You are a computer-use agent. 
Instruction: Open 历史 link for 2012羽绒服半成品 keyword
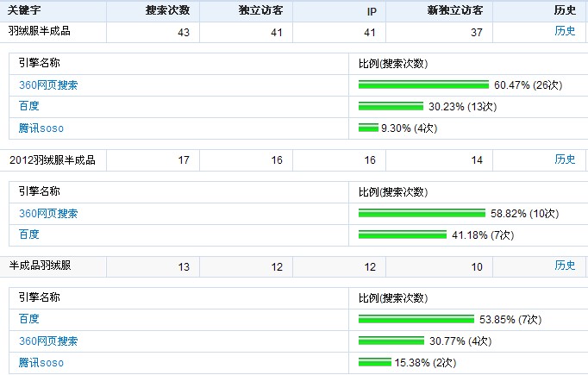point(565,159)
